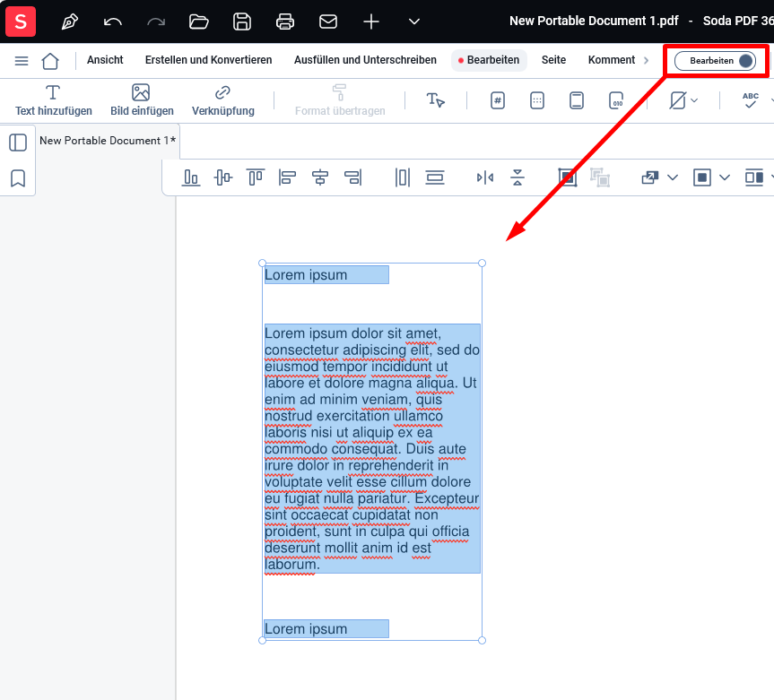Open the Ausfüllen und Unterschreiben tab
Image resolution: width=774 pixels, height=700 pixels.
365,60
